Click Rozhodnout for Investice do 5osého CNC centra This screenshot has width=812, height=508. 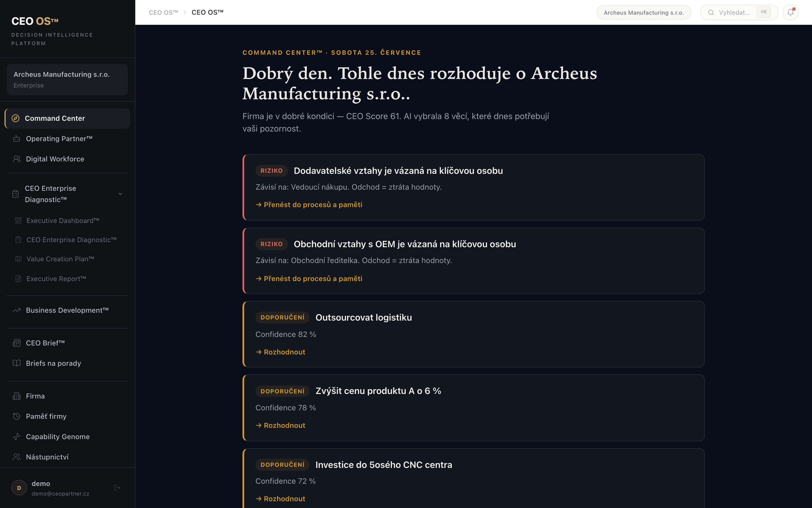coord(281,499)
